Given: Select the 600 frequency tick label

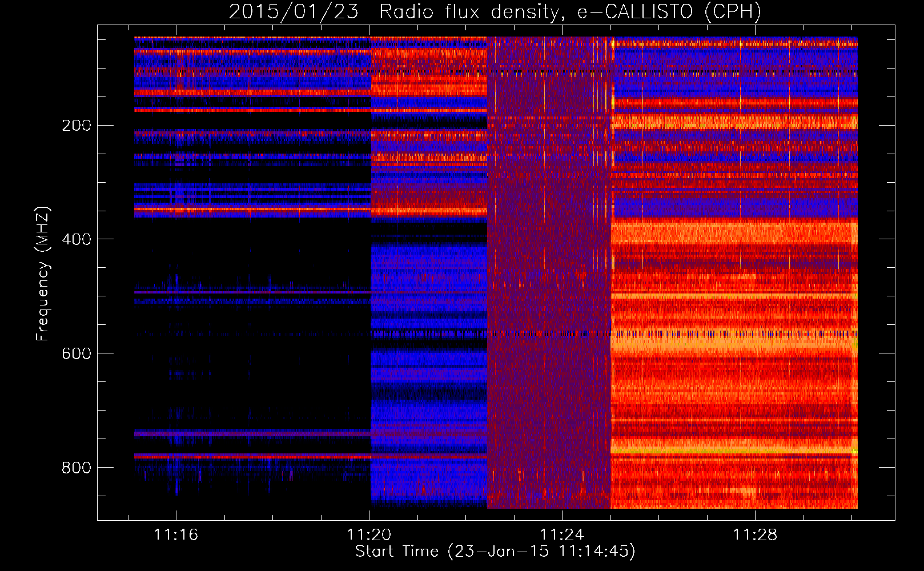Looking at the screenshot, I should click(77, 353).
